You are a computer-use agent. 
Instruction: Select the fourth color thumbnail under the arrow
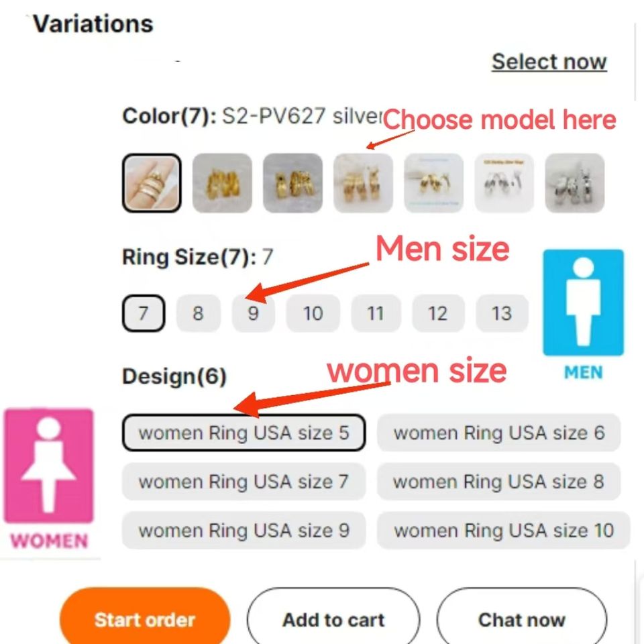pos(363,183)
